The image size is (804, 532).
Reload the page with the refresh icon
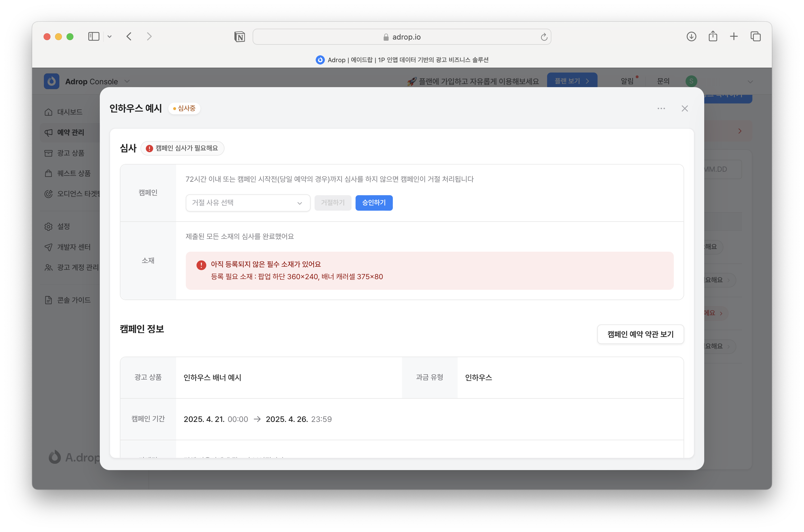coord(544,37)
